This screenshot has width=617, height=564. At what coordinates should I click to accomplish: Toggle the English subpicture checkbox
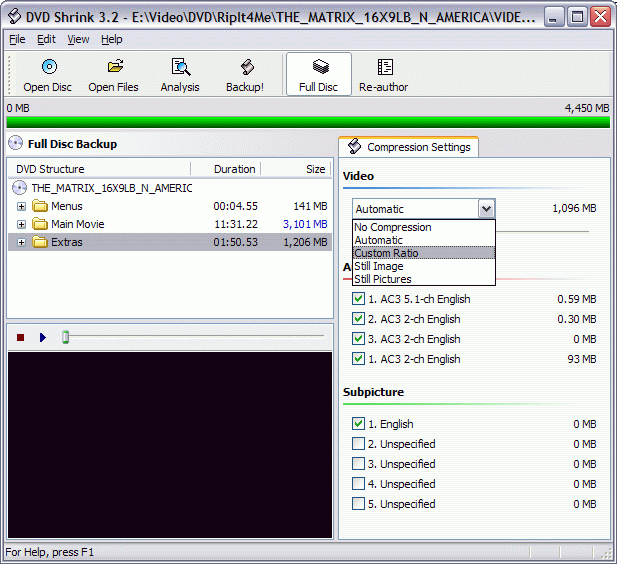[359, 424]
